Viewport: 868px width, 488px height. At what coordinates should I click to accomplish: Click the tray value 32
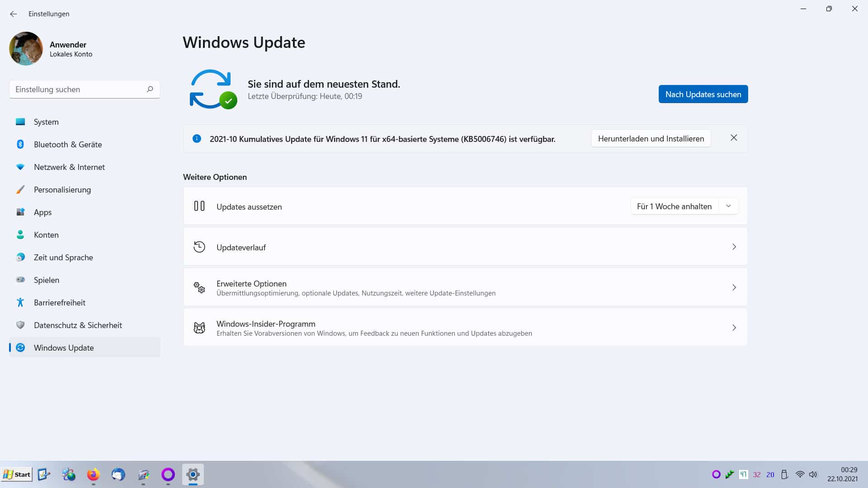757,474
